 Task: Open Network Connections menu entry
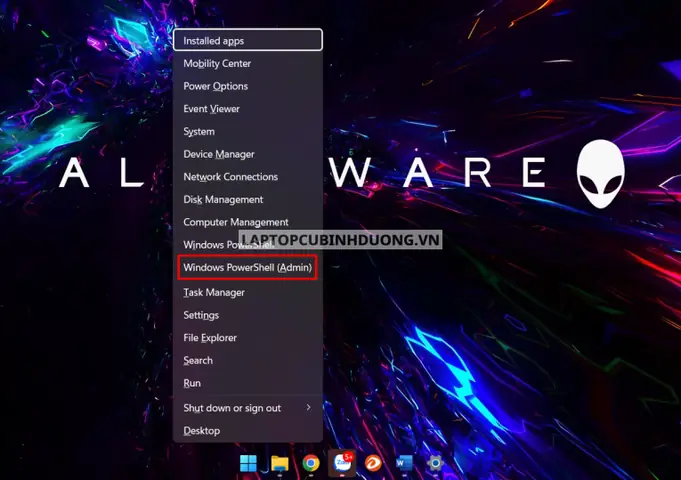click(248, 177)
